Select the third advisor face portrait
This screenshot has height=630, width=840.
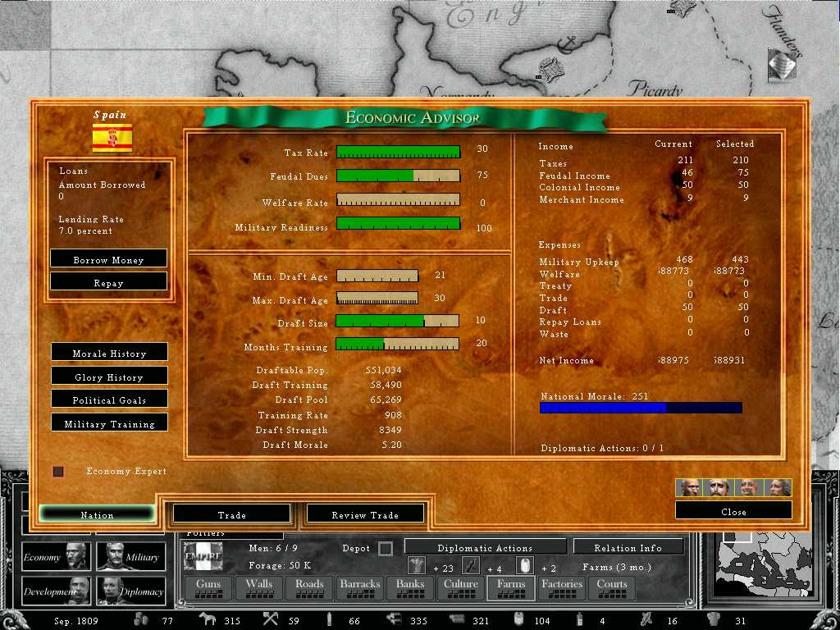[748, 487]
